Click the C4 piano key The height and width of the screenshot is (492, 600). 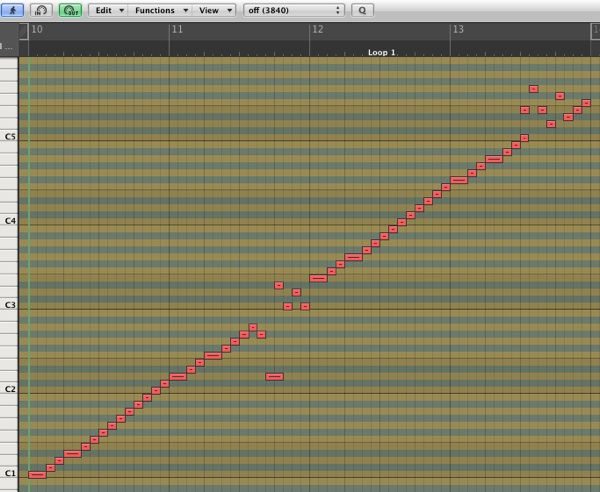[x=9, y=221]
